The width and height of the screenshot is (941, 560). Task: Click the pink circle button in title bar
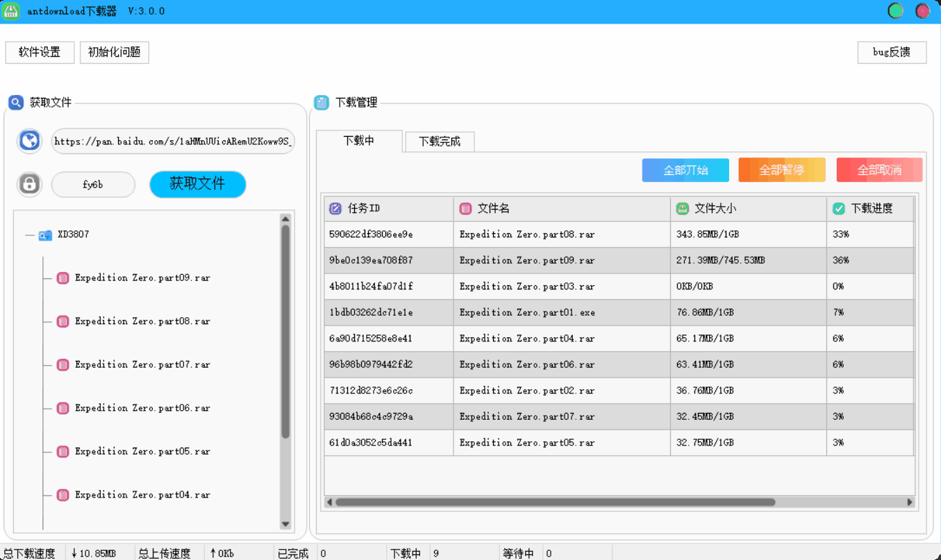click(x=922, y=11)
